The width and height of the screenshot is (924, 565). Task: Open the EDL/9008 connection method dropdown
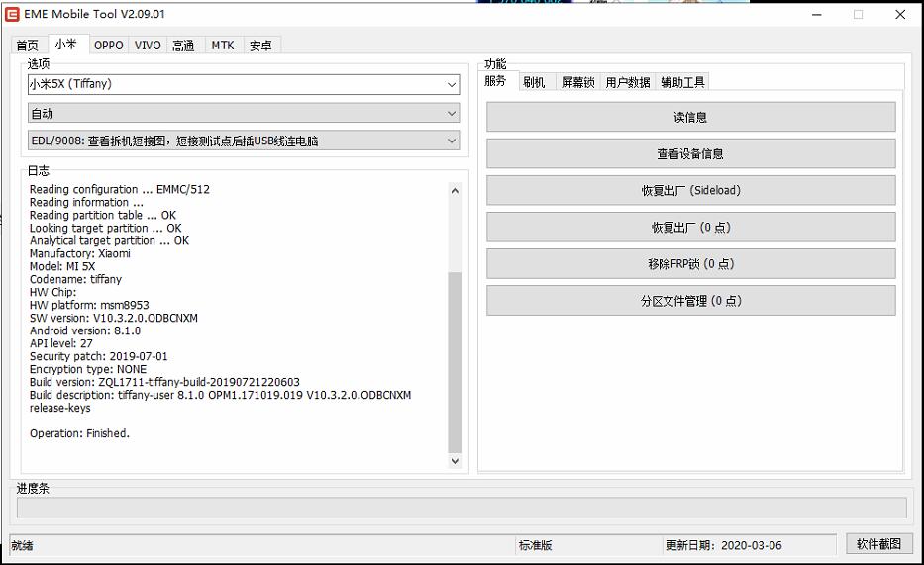tap(244, 141)
